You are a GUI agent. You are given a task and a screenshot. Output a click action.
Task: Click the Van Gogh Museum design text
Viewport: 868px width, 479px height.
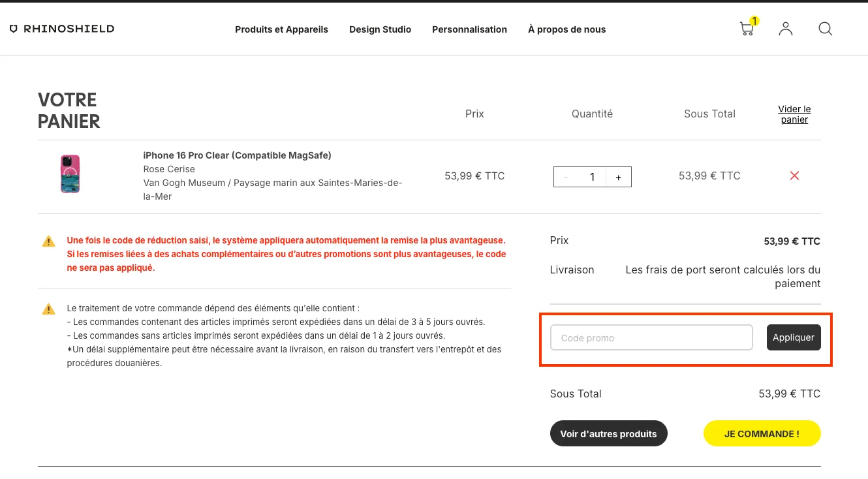272,189
